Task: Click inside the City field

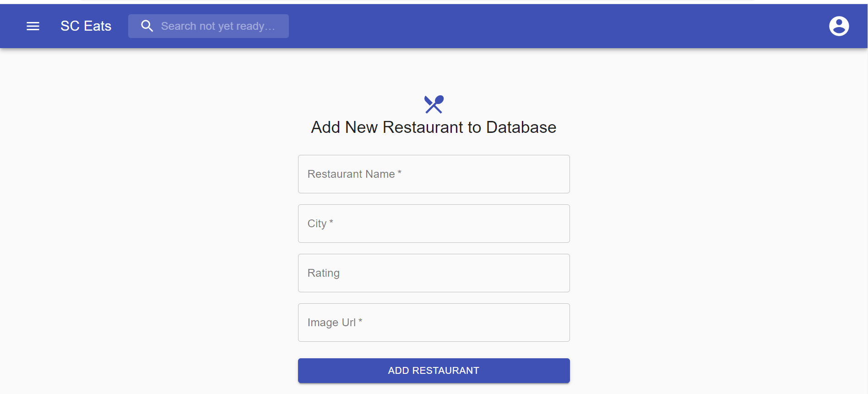Action: pos(434,224)
